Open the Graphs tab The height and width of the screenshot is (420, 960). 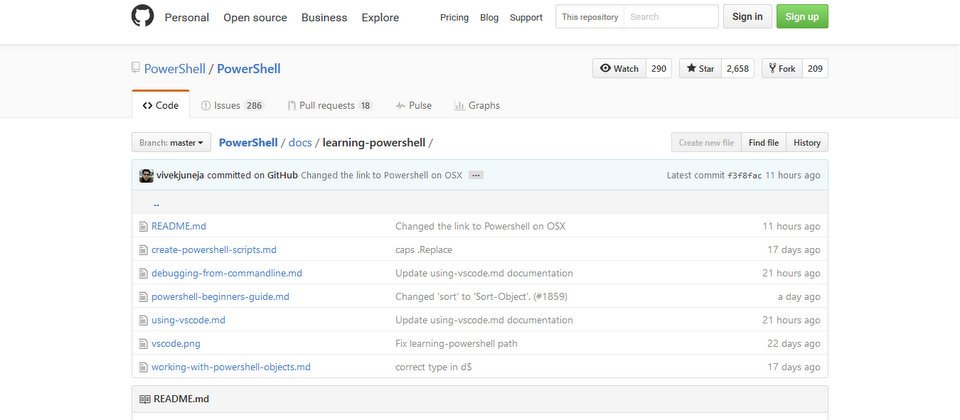[x=477, y=105]
